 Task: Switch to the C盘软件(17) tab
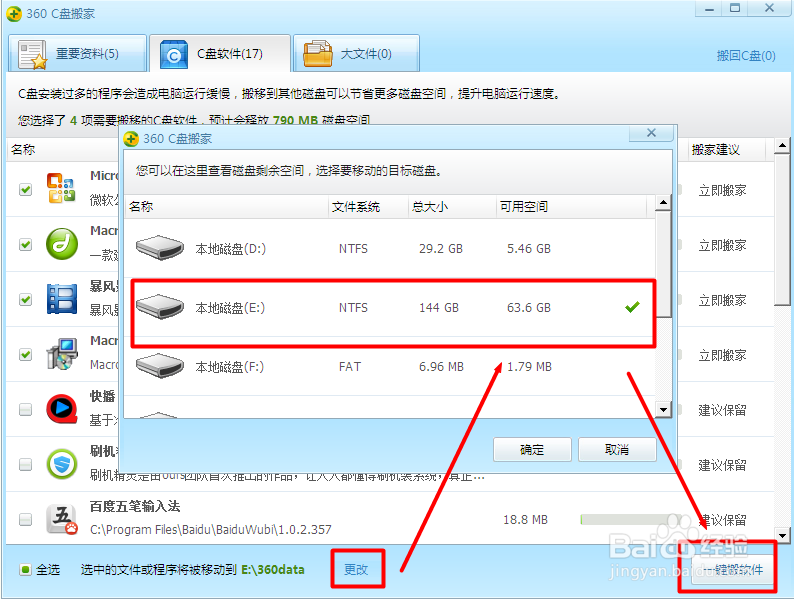pyautogui.click(x=220, y=53)
